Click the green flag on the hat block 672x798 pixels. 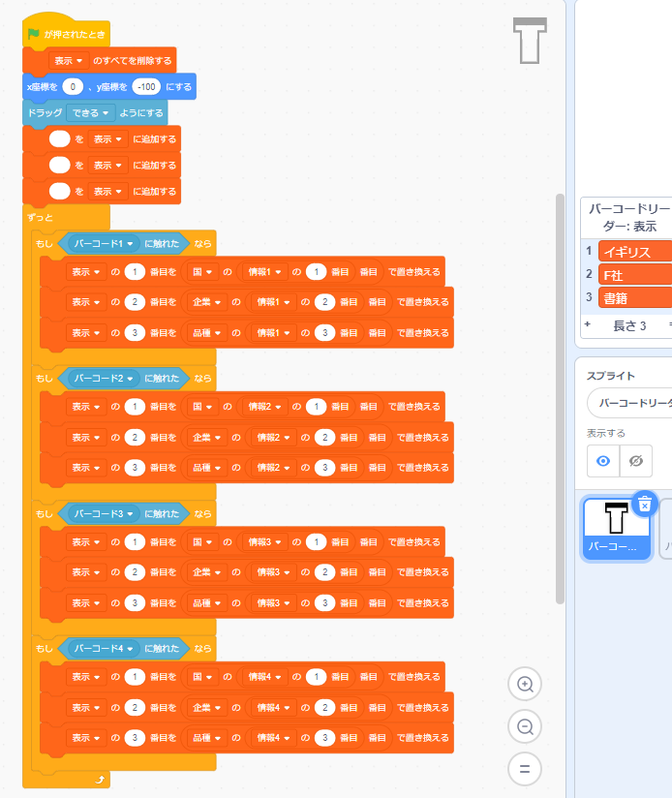point(34,34)
